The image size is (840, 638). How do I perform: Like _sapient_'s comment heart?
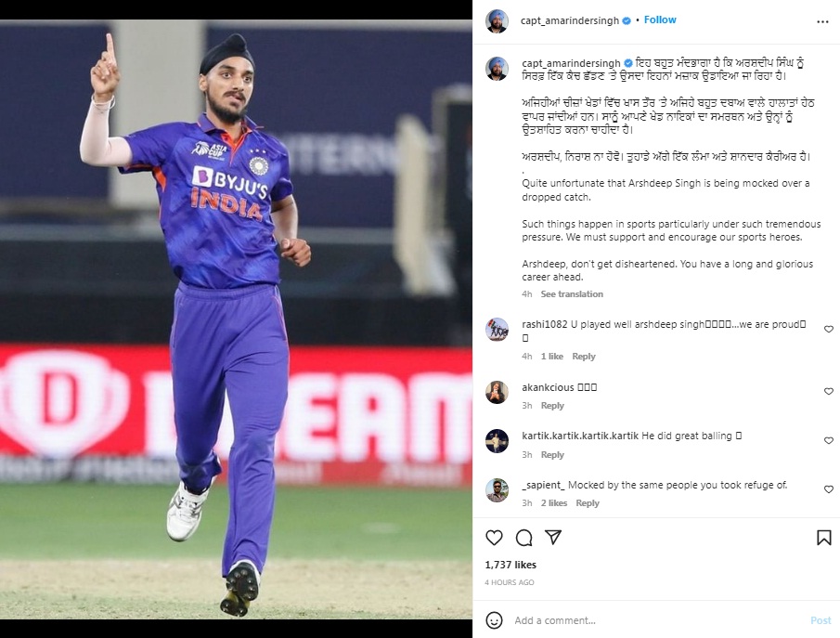[x=829, y=489]
